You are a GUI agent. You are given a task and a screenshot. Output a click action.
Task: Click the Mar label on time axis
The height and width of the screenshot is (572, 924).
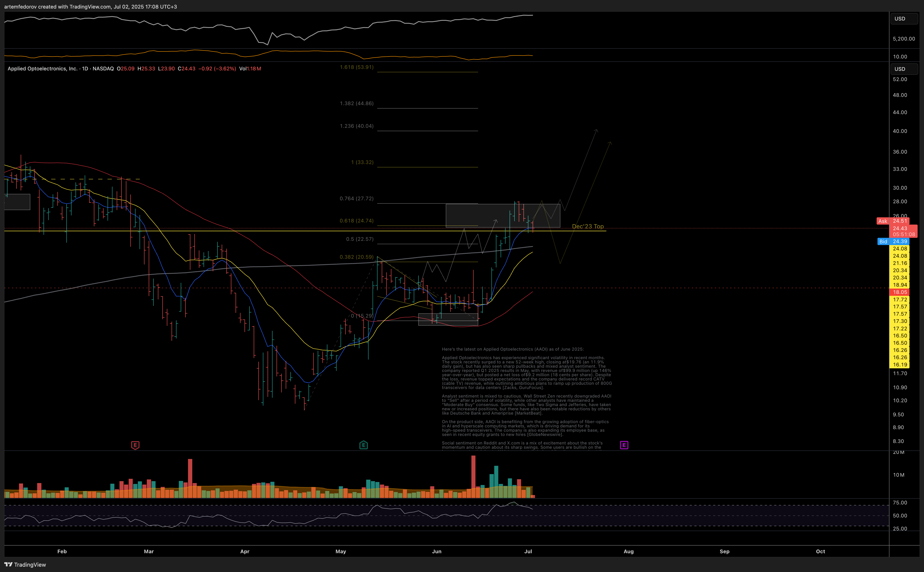(x=149, y=552)
